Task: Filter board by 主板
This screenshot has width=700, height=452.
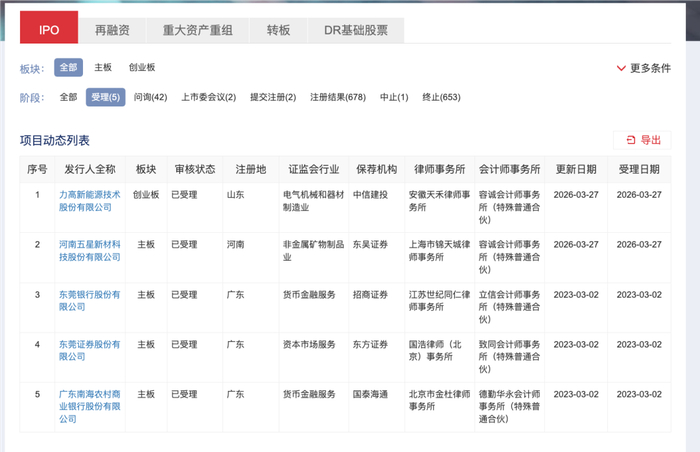Action: tap(103, 67)
